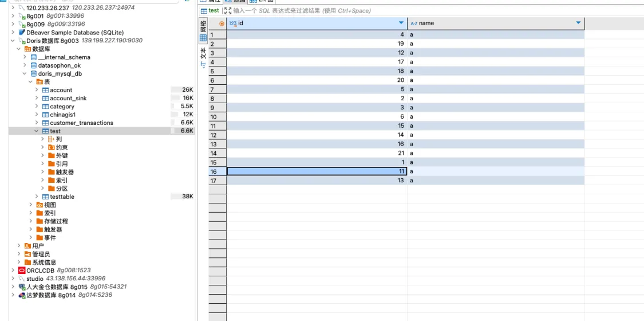
Task: Expand the ORCLCDB connection
Action: 13,271
